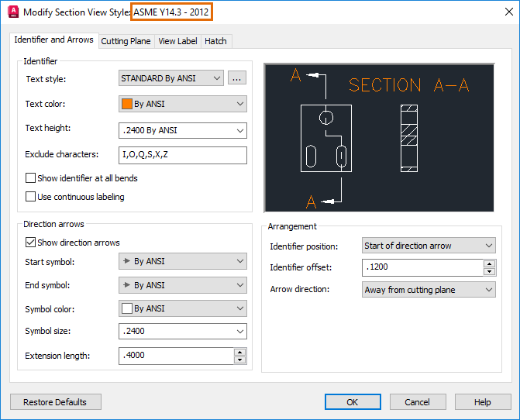Click the section view preview image
520x420 pixels.
pyautogui.click(x=379, y=138)
